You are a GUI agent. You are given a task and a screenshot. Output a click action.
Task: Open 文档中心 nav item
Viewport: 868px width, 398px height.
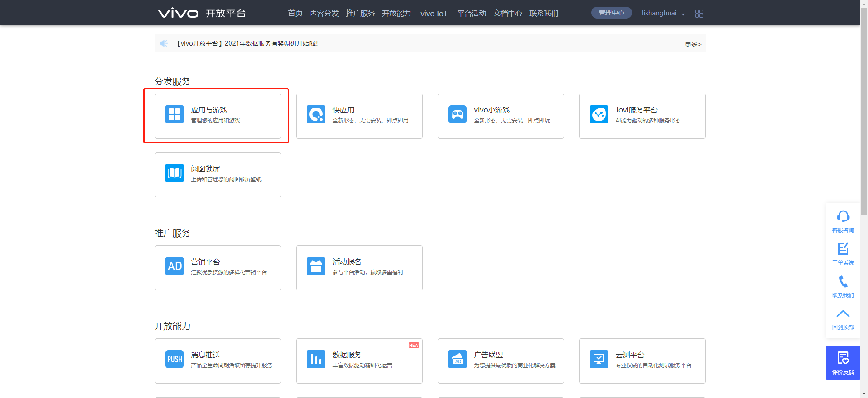point(508,13)
